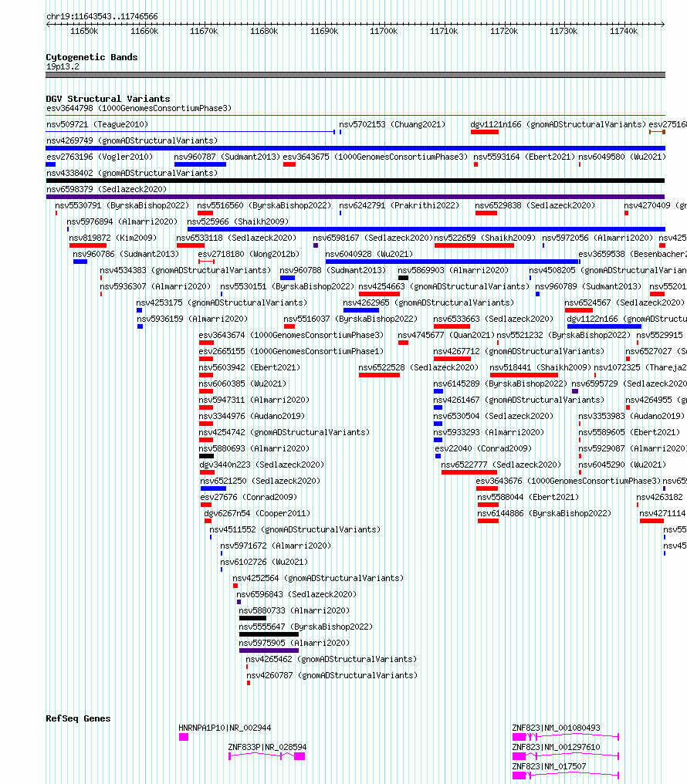Image resolution: width=687 pixels, height=784 pixels.
Task: Open nsv5972056 (Almarri2020) label
Action: tap(597, 238)
